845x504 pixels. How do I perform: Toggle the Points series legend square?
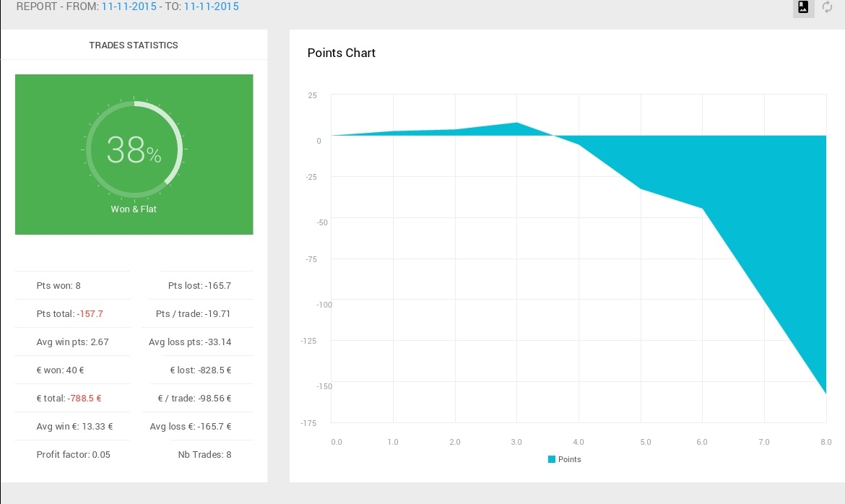[x=551, y=459]
